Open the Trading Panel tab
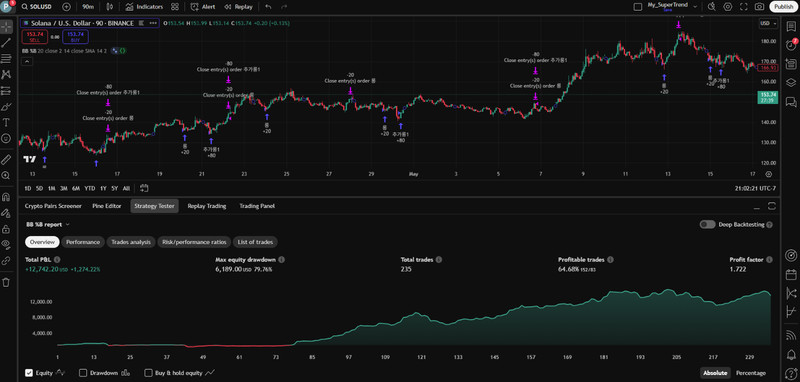This screenshot has width=800, height=382. [x=257, y=206]
